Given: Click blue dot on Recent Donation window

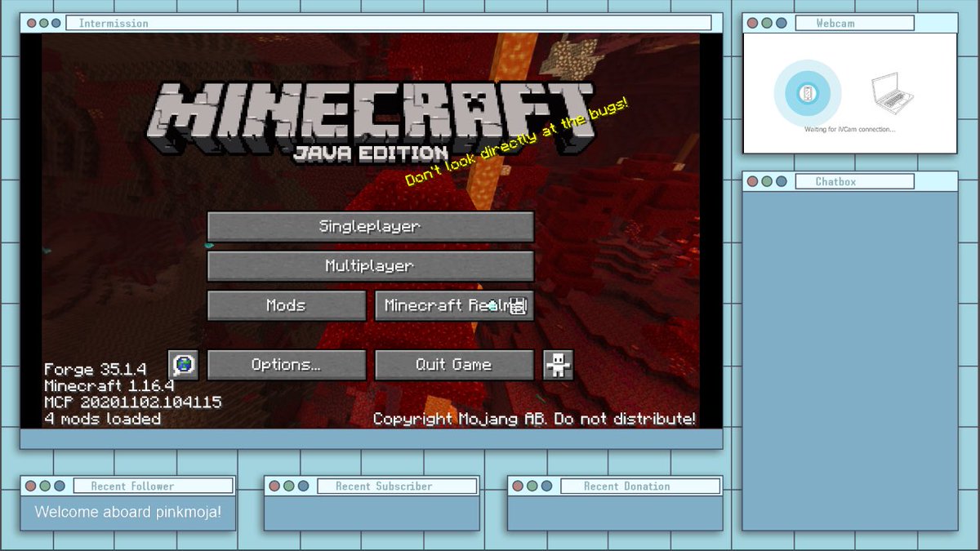Looking at the screenshot, I should point(546,486).
